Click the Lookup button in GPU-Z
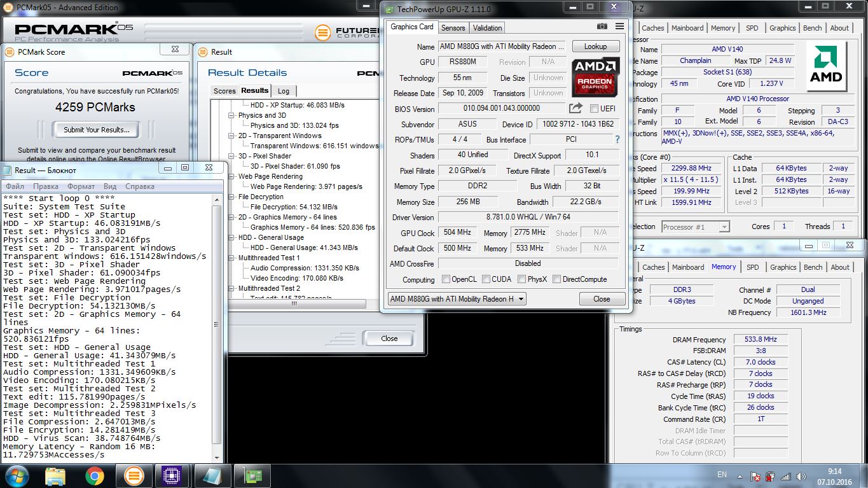 coord(595,46)
